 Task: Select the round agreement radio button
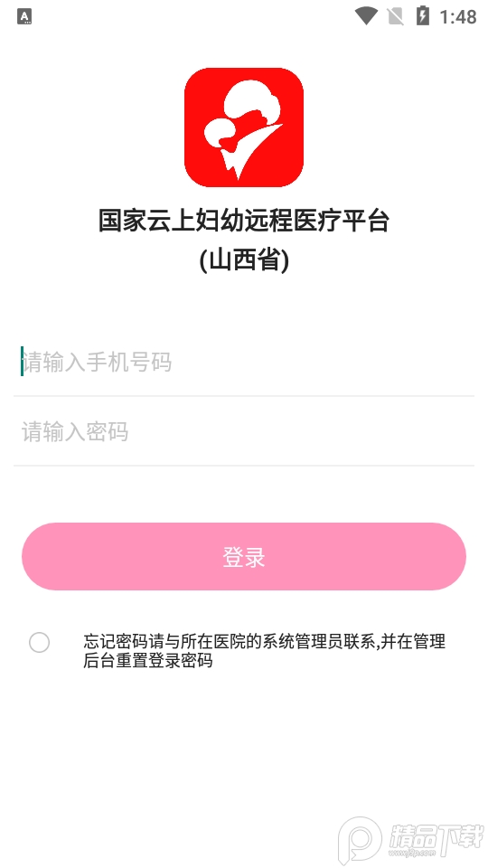tap(39, 643)
